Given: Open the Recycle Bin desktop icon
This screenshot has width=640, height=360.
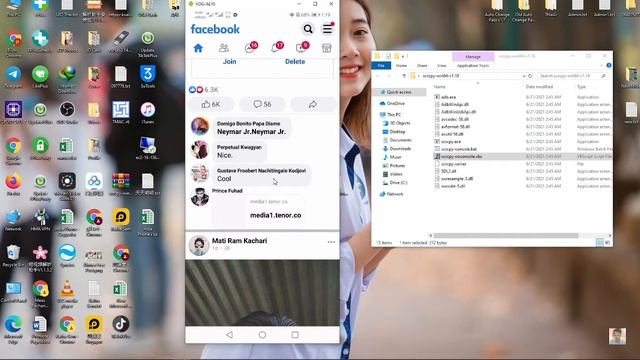Looking at the screenshot, I should (x=13, y=256).
